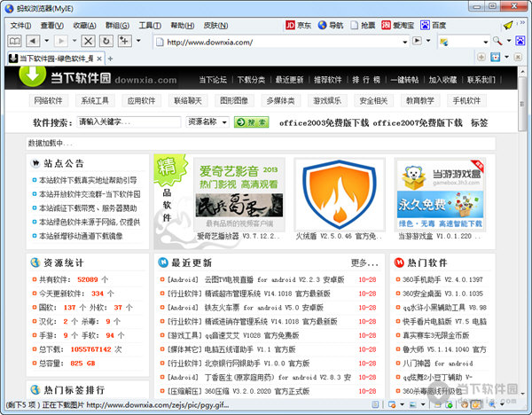Click the zoom magnifier icon in status bar

[492, 404]
